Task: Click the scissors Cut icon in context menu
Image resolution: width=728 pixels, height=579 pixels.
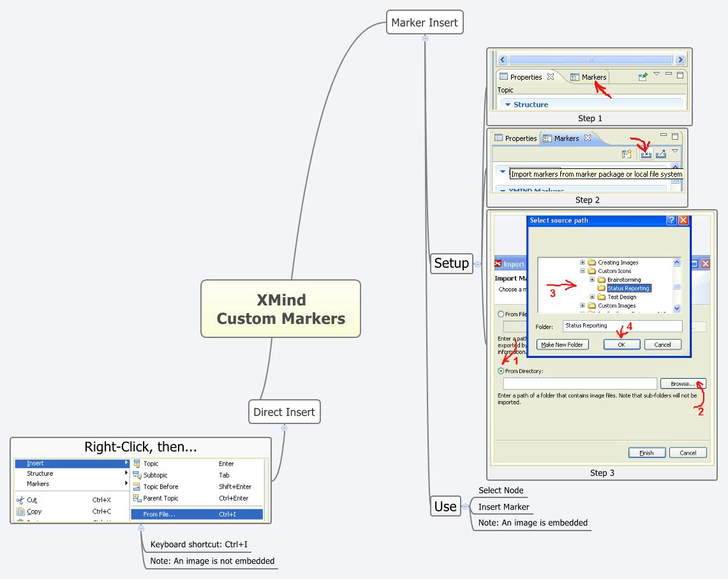Action: 20,500
